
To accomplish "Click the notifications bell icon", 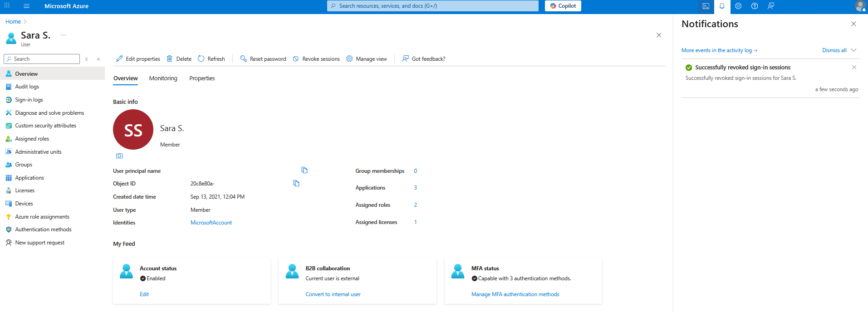I will (x=722, y=6).
